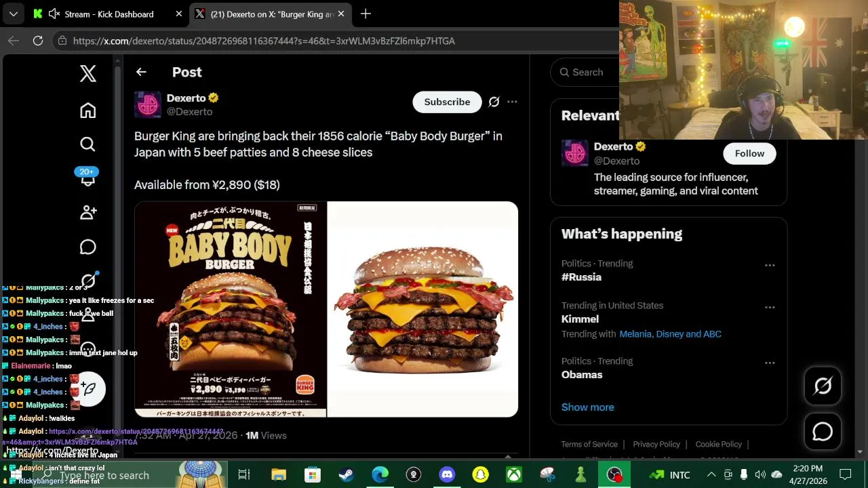Reload the page
The height and width of the screenshot is (488, 868).
point(38,41)
